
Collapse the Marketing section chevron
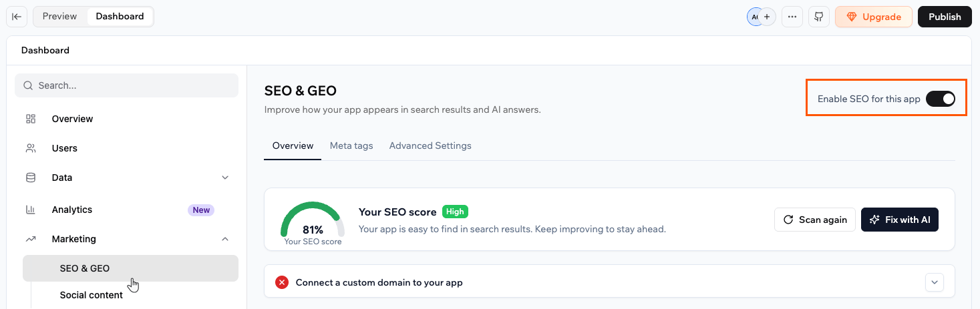coord(225,239)
